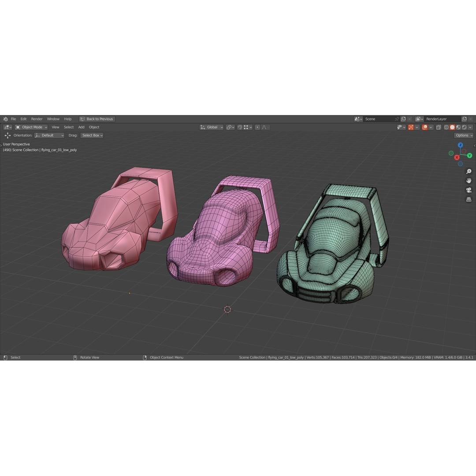Open the Render menu
This screenshot has height=476, width=476.
37,119
